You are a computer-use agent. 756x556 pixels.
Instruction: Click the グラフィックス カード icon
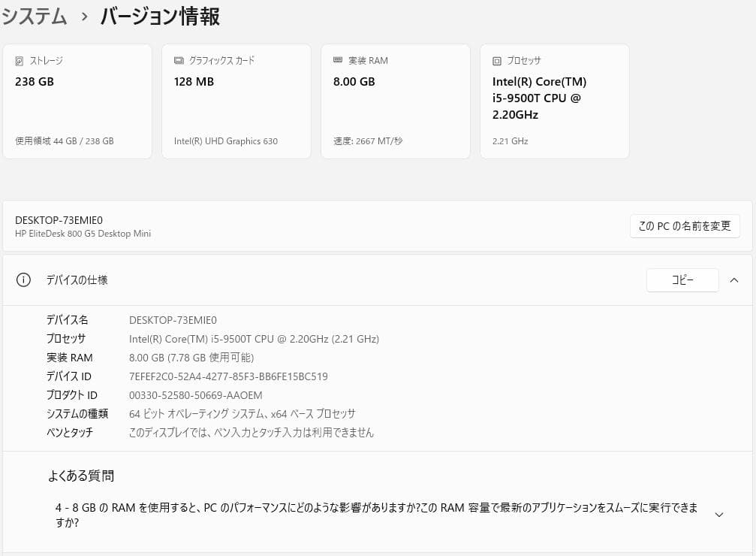tap(178, 60)
